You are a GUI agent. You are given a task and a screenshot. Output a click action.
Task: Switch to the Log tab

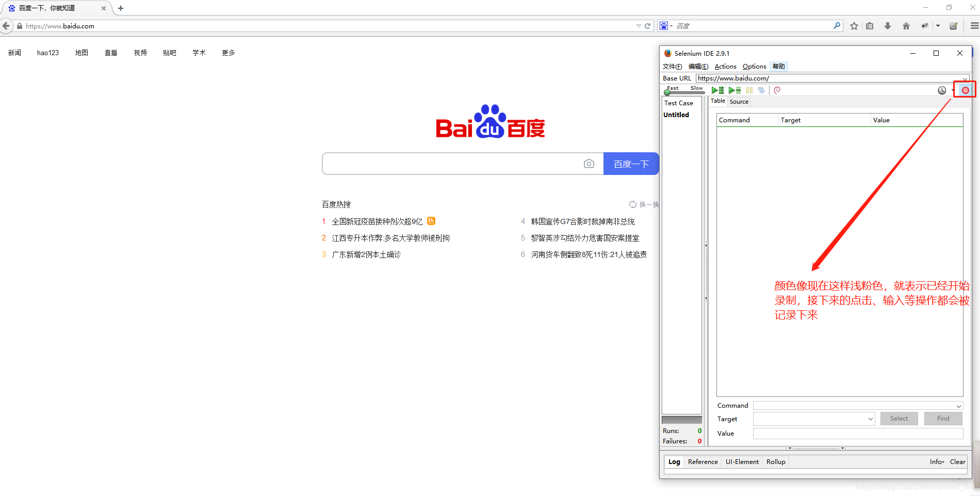click(x=674, y=462)
